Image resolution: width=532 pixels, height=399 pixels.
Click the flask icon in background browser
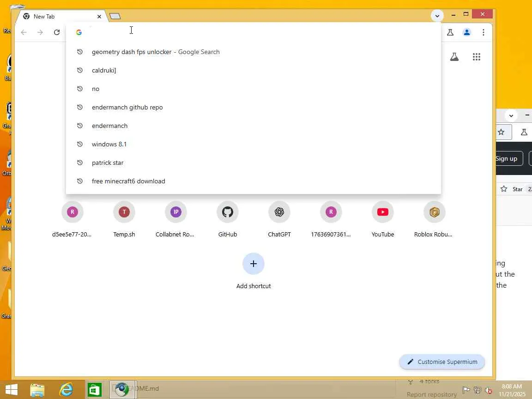pos(524,132)
